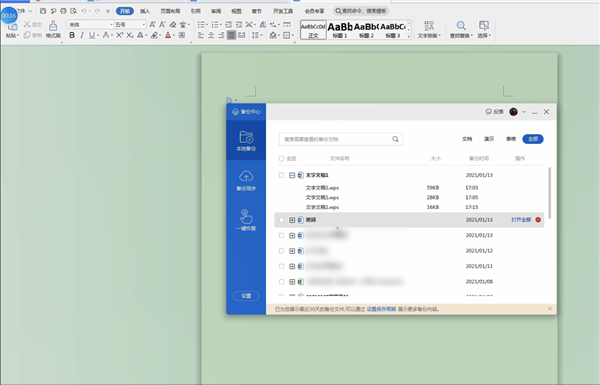
Task: Check the box on the highlighted backup row
Action: (282, 220)
